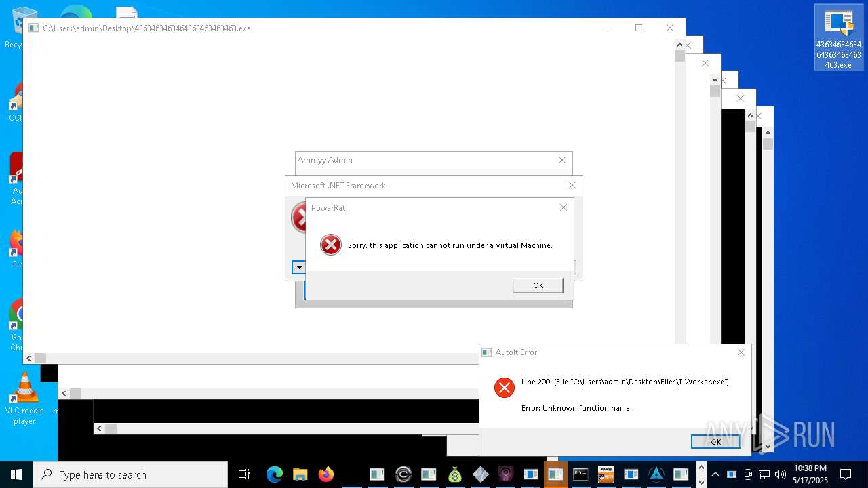This screenshot has width=868, height=488.
Task: Open the network status tray icon
Action: tap(764, 474)
